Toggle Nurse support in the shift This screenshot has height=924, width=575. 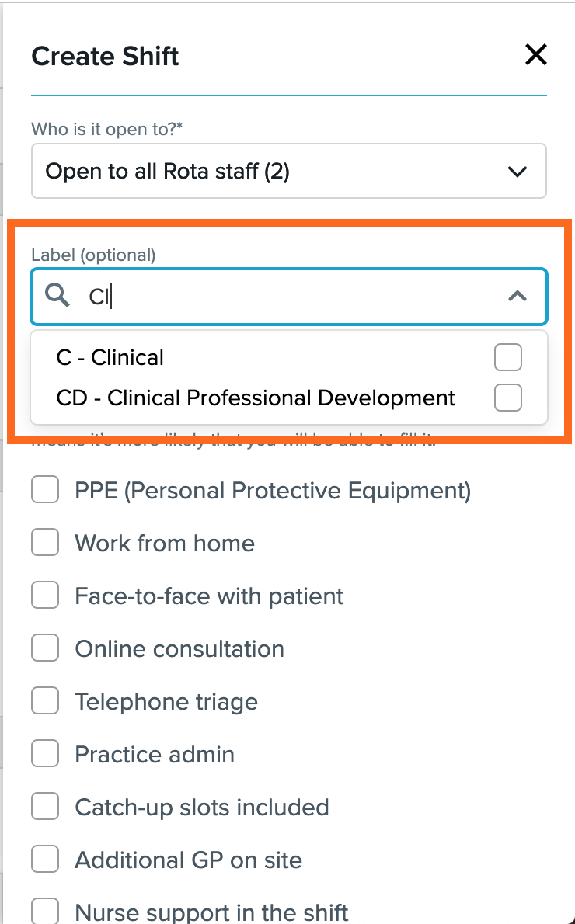[x=45, y=912]
